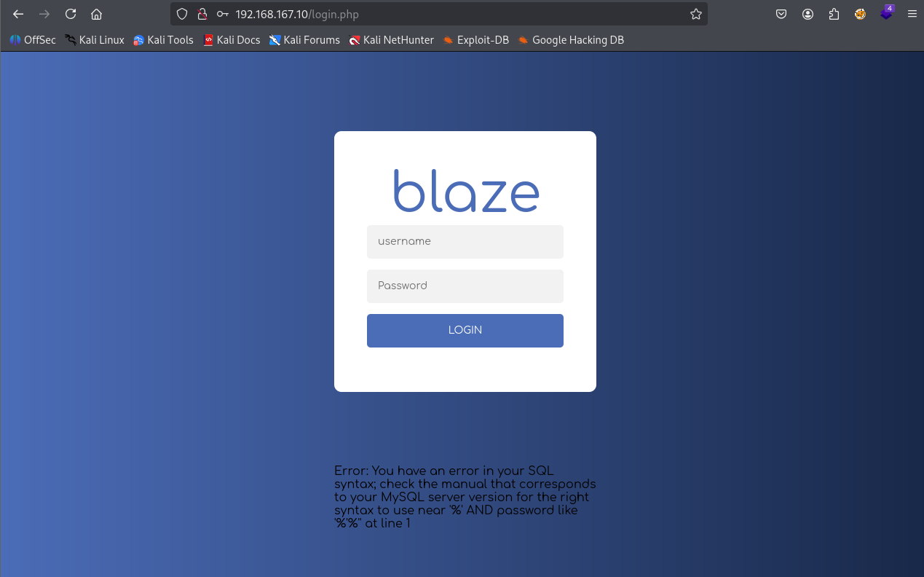Open the OffSec bookmark
This screenshot has height=577, width=924.
pyautogui.click(x=33, y=40)
